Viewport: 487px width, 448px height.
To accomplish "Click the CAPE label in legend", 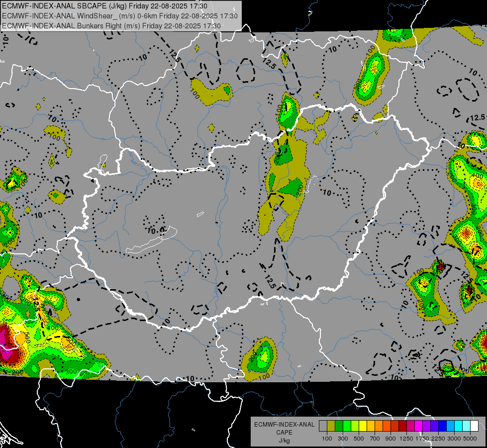I will pos(284,433).
